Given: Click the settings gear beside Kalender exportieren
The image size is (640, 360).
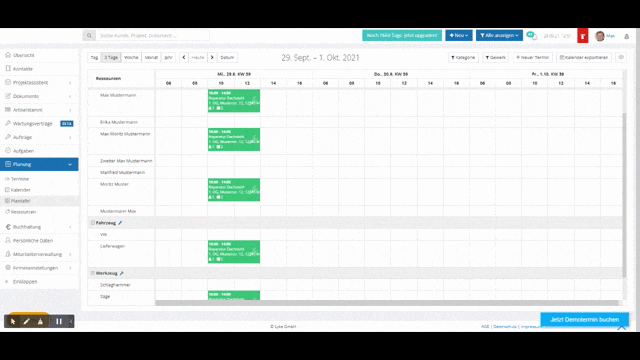Looking at the screenshot, I should [x=621, y=58].
